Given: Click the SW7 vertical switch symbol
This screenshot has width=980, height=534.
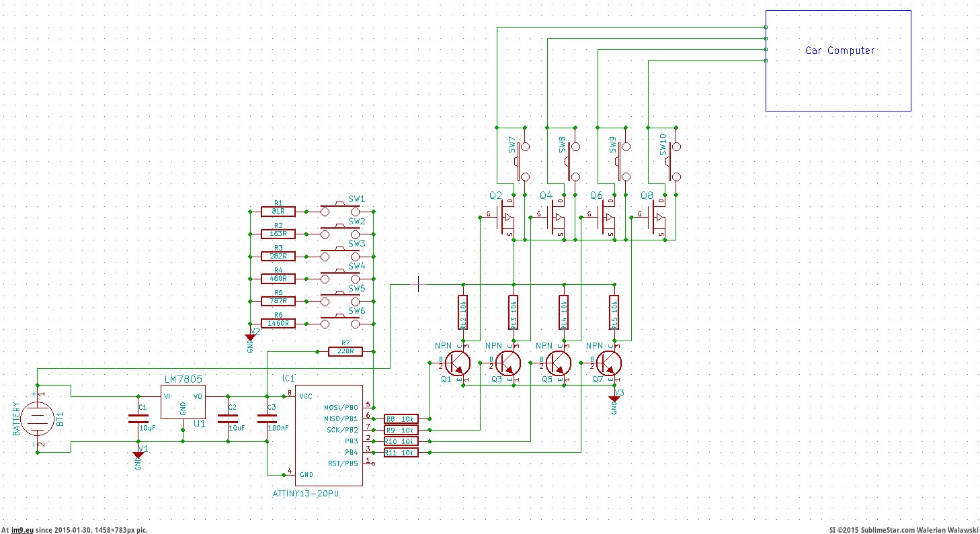Looking at the screenshot, I should coord(522,162).
